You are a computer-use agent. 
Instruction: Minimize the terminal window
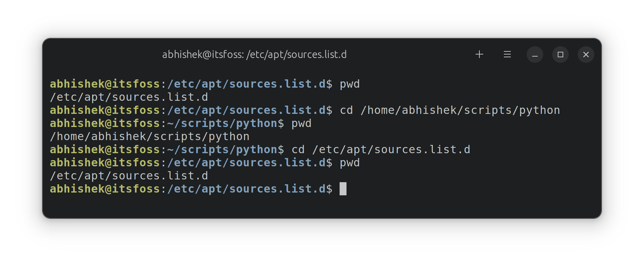coord(535,55)
